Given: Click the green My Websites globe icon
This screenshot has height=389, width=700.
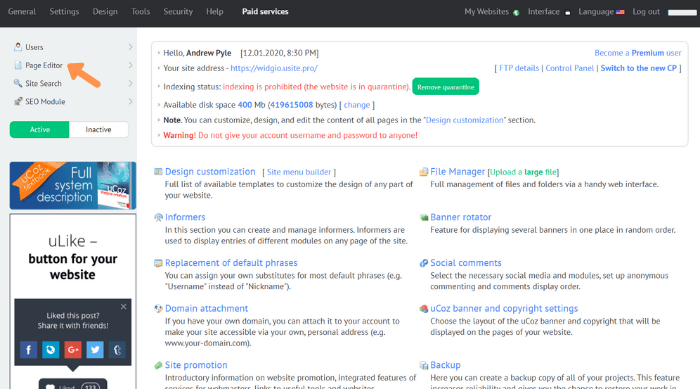Looking at the screenshot, I should pos(516,13).
